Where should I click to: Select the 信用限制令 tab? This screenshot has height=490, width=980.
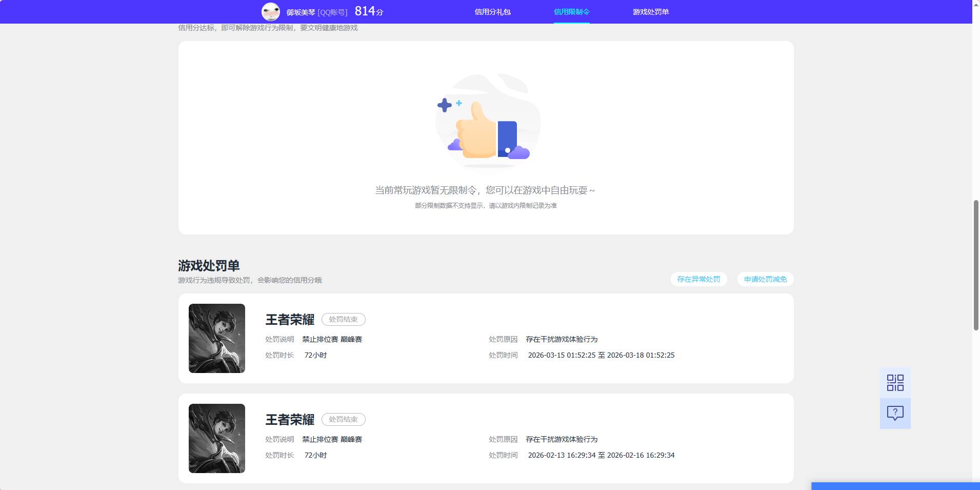pyautogui.click(x=572, y=12)
